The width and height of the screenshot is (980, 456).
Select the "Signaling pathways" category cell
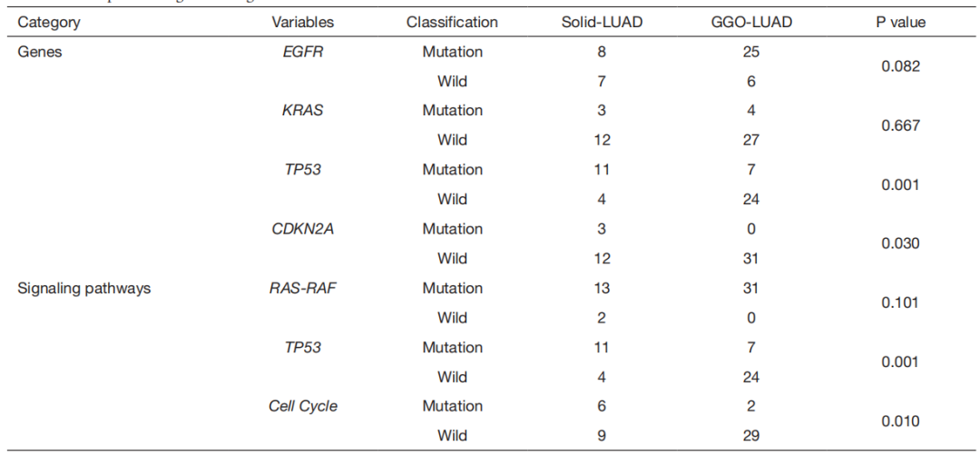pos(84,288)
